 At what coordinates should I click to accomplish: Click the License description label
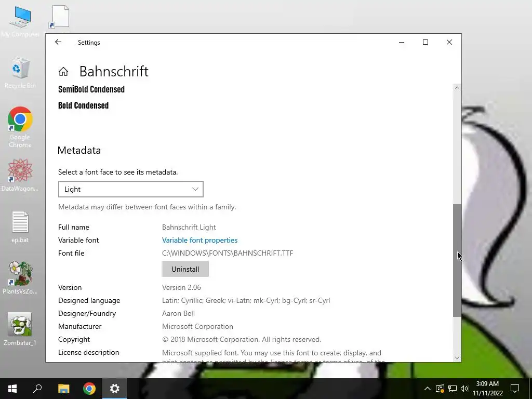coord(88,353)
